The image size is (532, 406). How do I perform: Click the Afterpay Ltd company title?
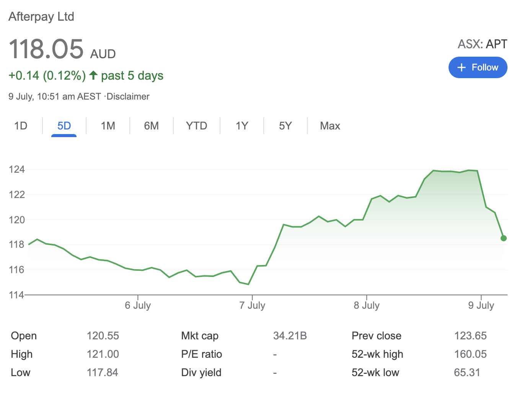click(41, 16)
